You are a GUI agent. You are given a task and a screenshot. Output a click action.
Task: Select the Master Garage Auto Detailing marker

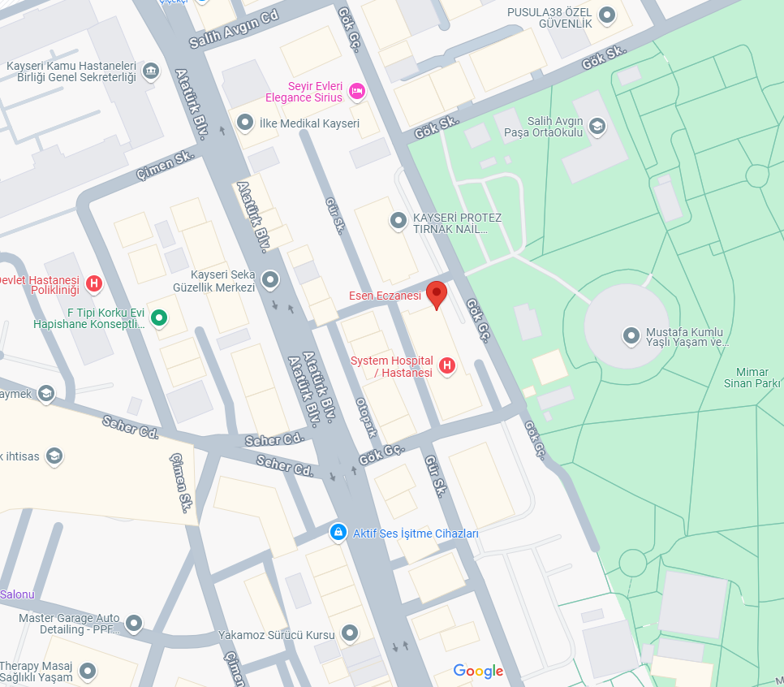pos(134,624)
